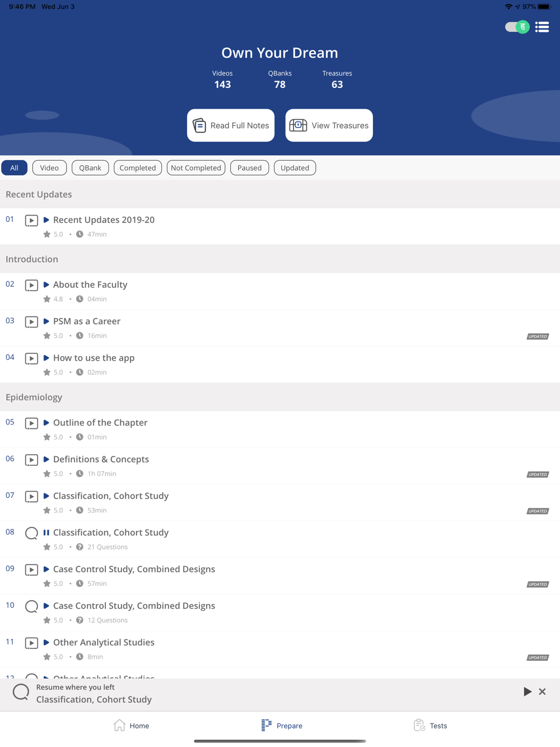The width and height of the screenshot is (560, 747).
Task: Show Not Completed items
Action: (196, 168)
